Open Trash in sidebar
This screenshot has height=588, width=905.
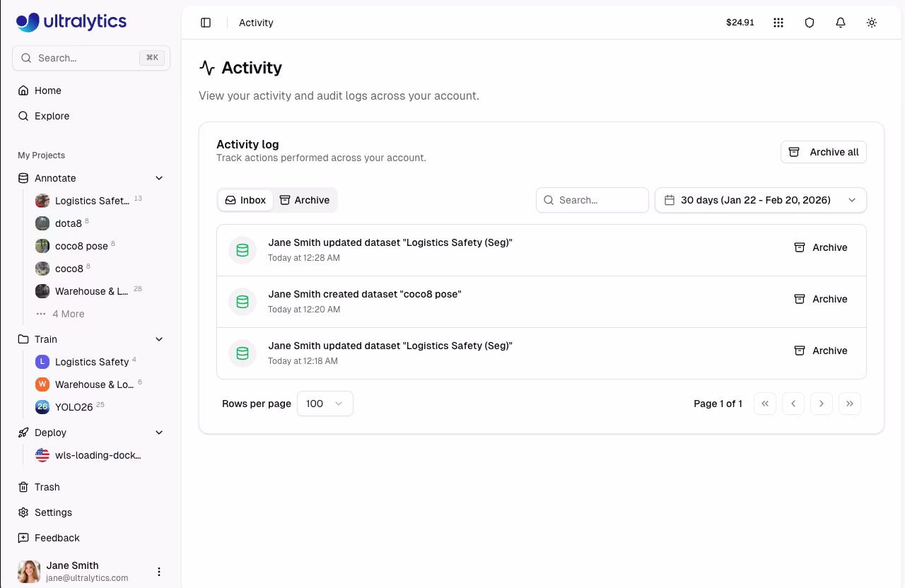[x=47, y=487]
